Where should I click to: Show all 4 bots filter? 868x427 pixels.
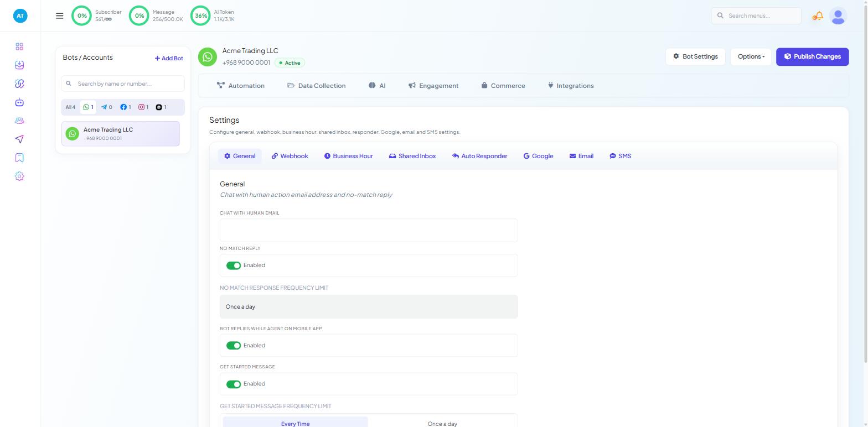point(70,107)
